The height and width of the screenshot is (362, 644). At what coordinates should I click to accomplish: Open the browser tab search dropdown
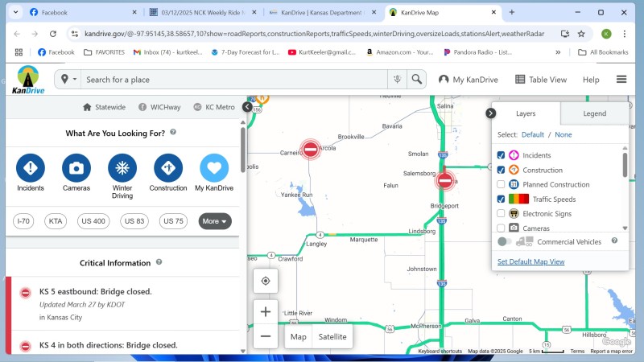point(15,12)
